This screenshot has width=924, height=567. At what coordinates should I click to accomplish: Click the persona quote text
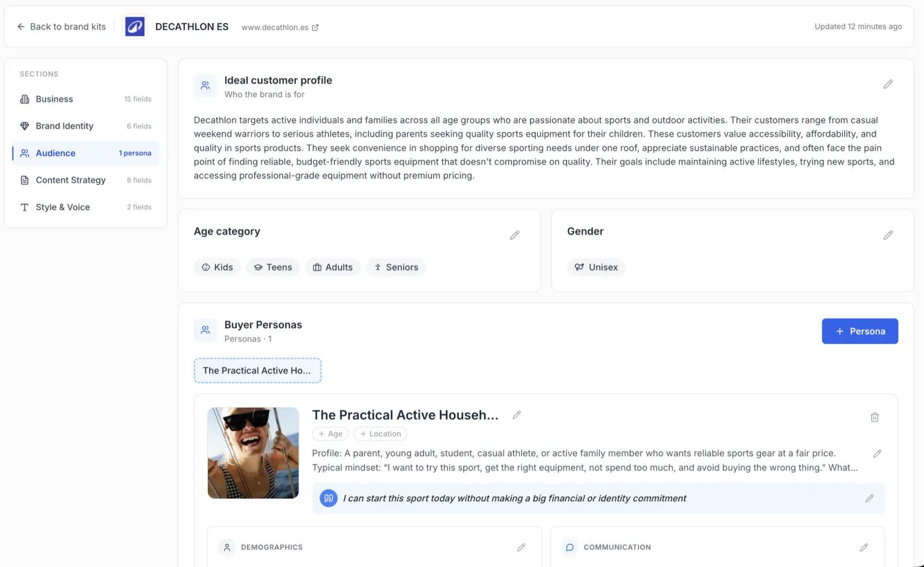click(515, 498)
